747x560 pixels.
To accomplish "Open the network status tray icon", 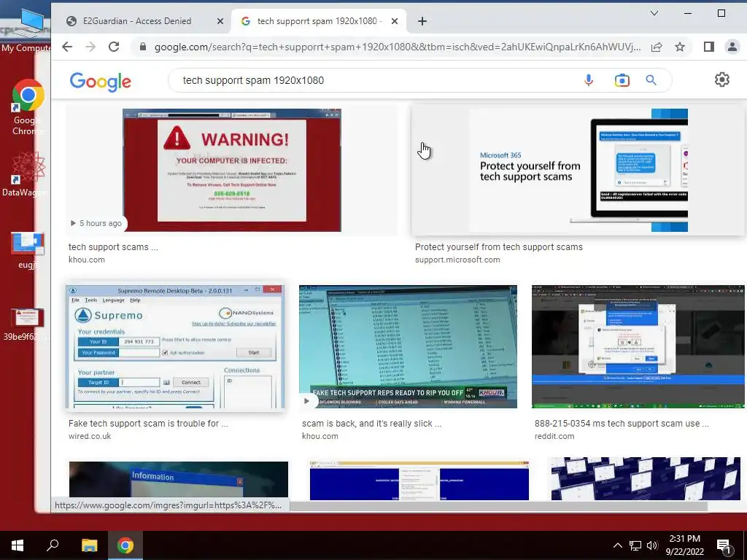I will pos(635,545).
